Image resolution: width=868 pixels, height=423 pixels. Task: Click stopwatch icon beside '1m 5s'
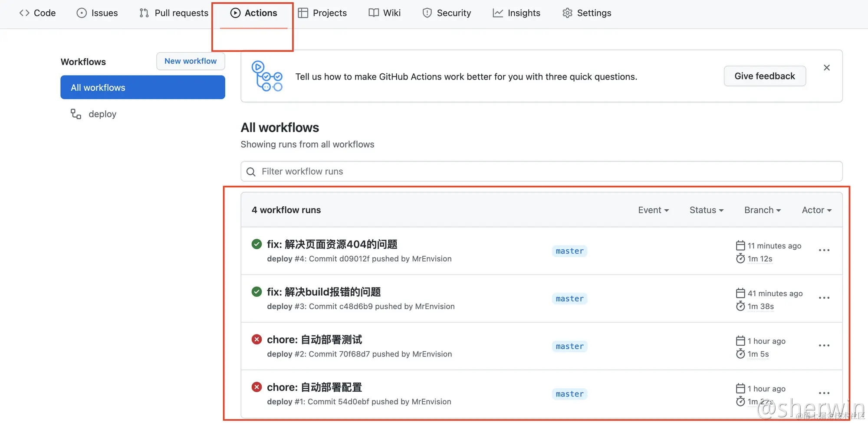click(740, 354)
